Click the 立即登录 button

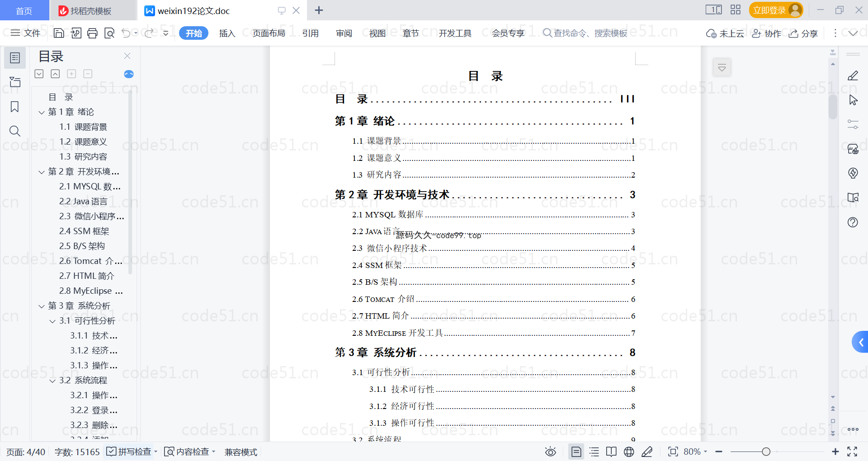click(x=775, y=10)
